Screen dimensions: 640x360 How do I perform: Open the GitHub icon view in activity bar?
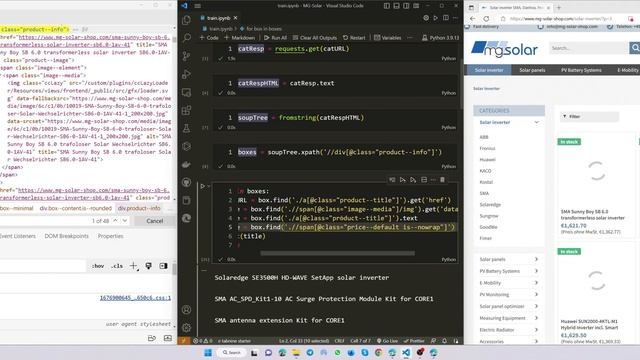point(187,182)
